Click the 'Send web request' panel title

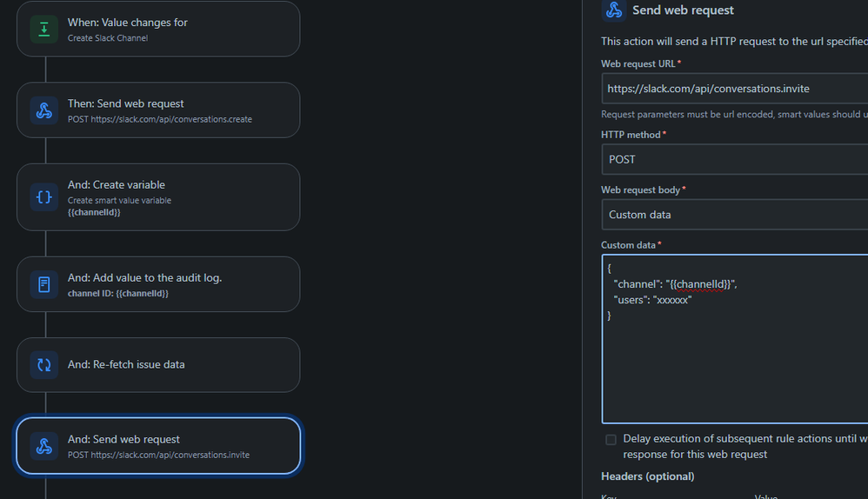pos(683,10)
